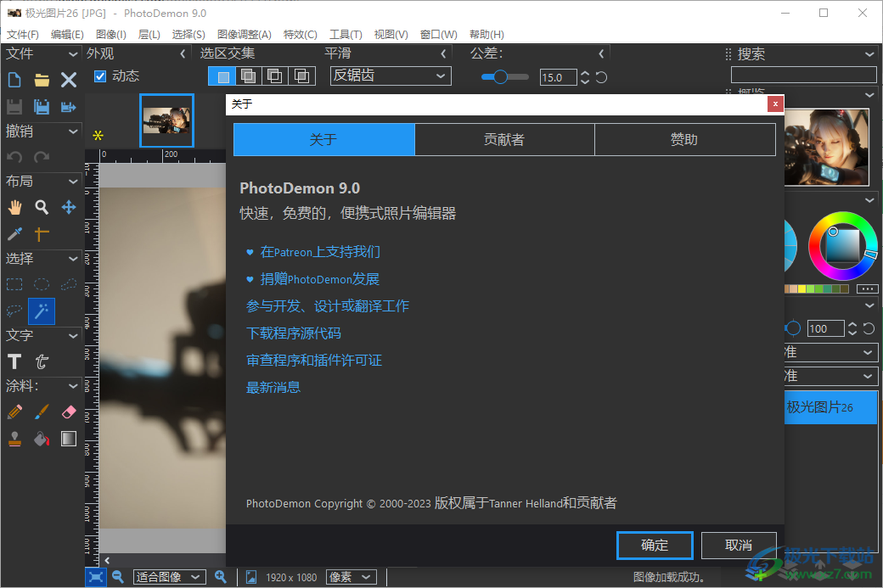The width and height of the screenshot is (883, 588).
Task: Select the Move layer tool
Action: [x=69, y=207]
